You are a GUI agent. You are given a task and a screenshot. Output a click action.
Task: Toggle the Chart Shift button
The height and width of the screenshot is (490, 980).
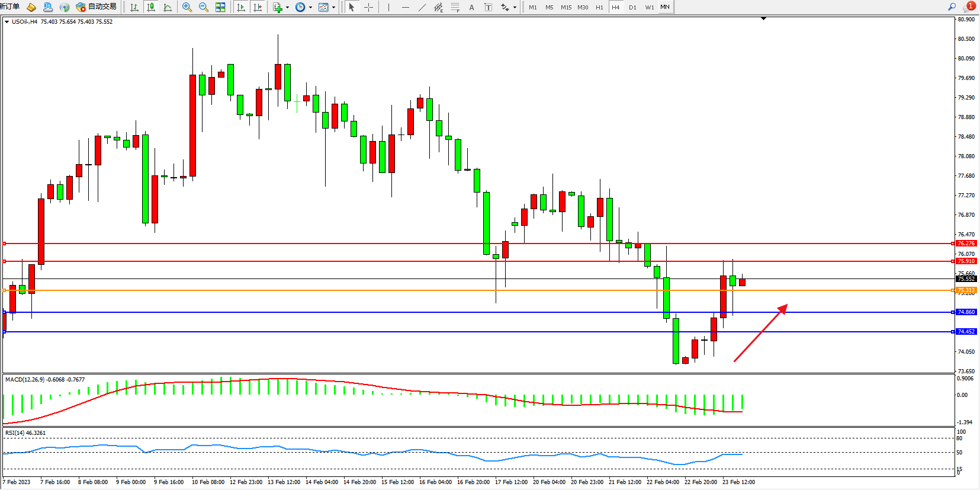[x=258, y=7]
